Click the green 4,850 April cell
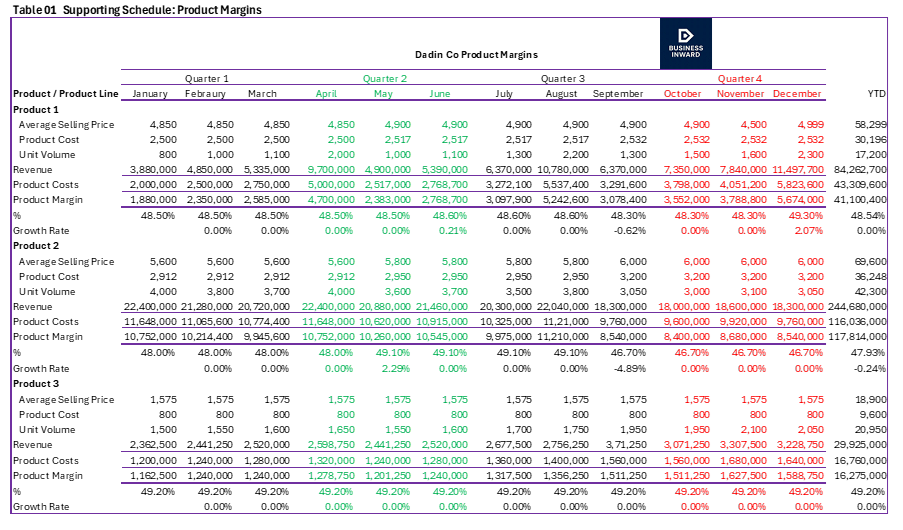The image size is (903, 530). tap(341, 125)
